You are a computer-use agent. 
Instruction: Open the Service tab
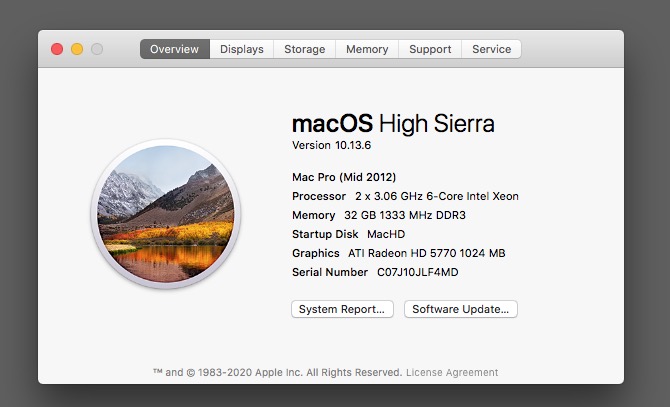click(491, 49)
